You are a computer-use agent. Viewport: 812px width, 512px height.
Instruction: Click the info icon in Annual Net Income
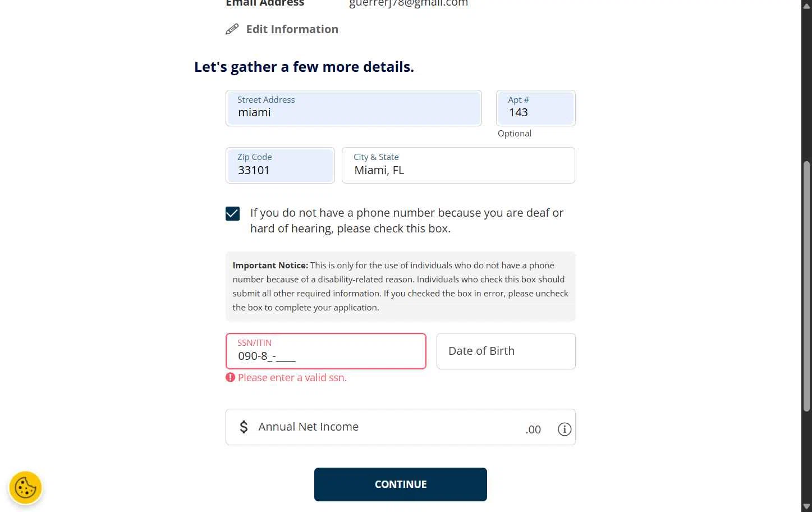click(x=565, y=429)
